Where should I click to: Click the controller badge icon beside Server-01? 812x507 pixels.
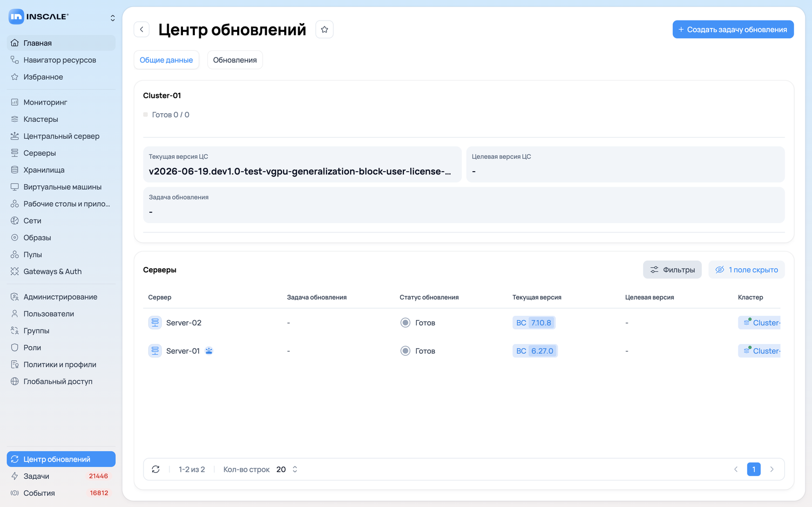coord(209,351)
